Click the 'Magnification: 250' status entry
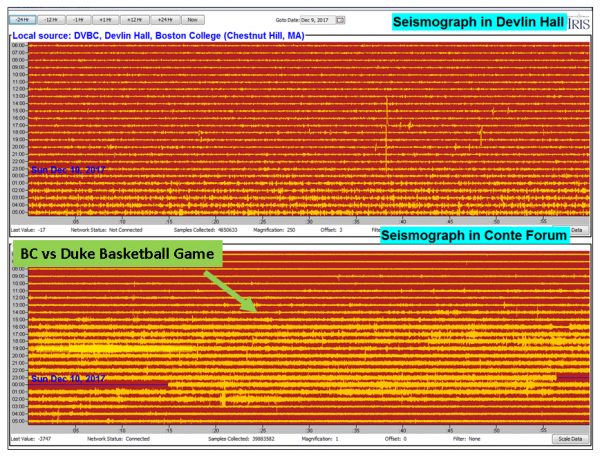The width and height of the screenshot is (600, 456). (x=274, y=230)
